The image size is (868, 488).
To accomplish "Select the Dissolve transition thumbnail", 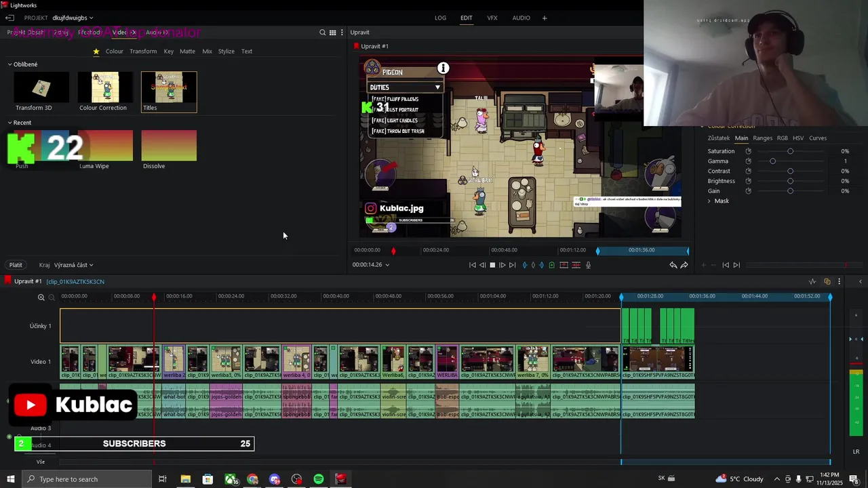I will (169, 146).
